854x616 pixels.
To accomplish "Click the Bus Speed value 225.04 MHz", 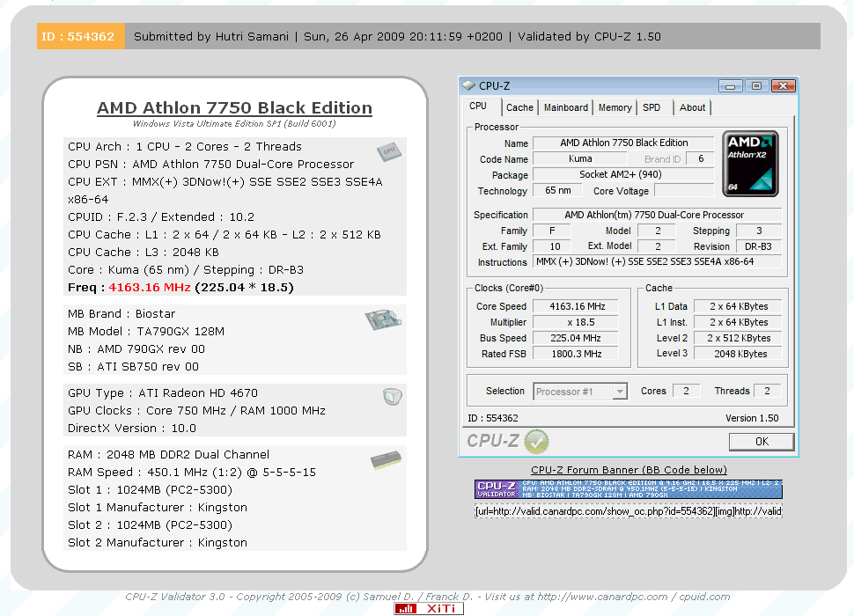I will point(576,338).
